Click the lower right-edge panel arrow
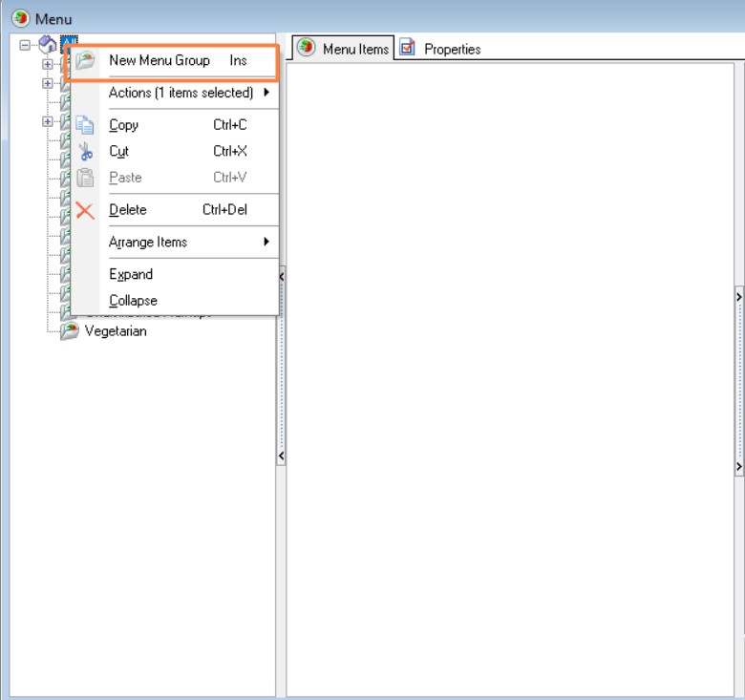Image resolution: width=745 pixels, height=700 pixels. [739, 467]
